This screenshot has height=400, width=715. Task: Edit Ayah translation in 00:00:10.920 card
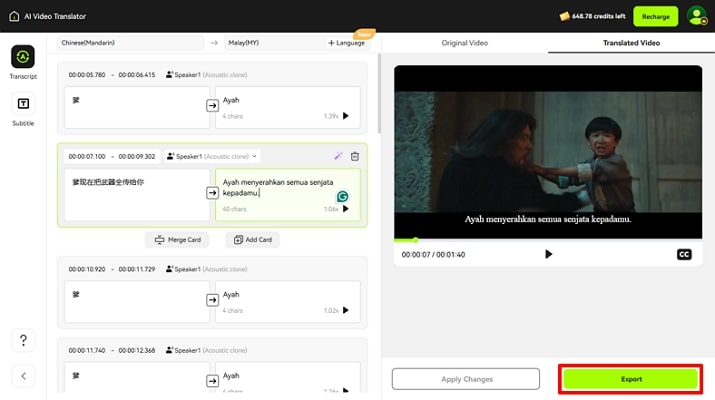tap(288, 302)
